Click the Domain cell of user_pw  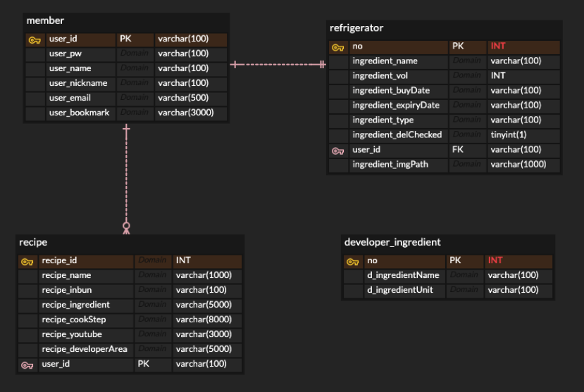134,53
